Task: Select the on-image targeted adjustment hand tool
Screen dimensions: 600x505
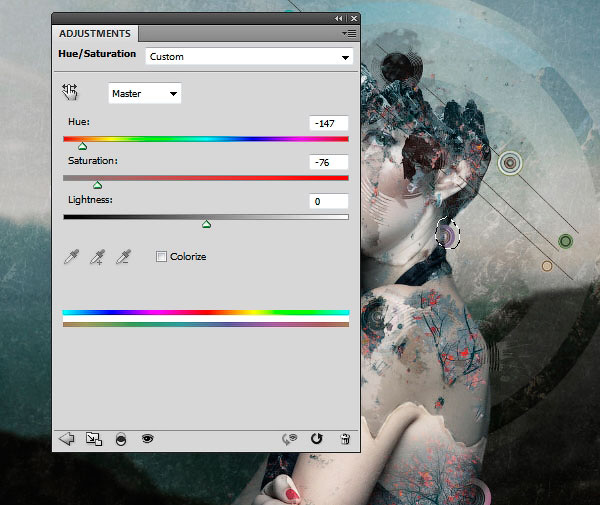Action: coord(70,92)
